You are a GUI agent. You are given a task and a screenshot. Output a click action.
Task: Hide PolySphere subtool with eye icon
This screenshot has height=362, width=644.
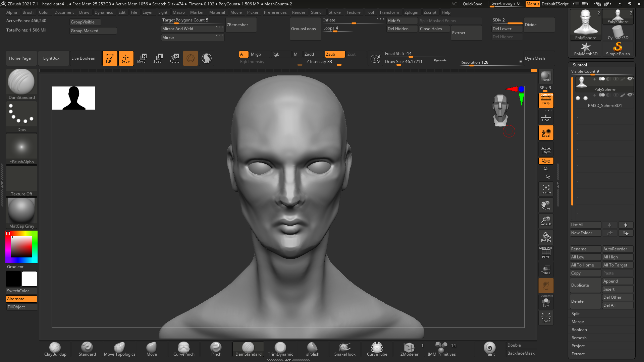pos(630,79)
